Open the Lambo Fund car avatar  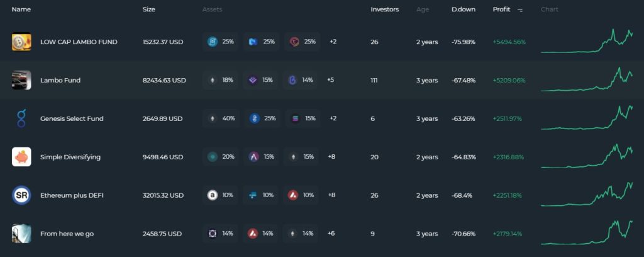[21, 80]
